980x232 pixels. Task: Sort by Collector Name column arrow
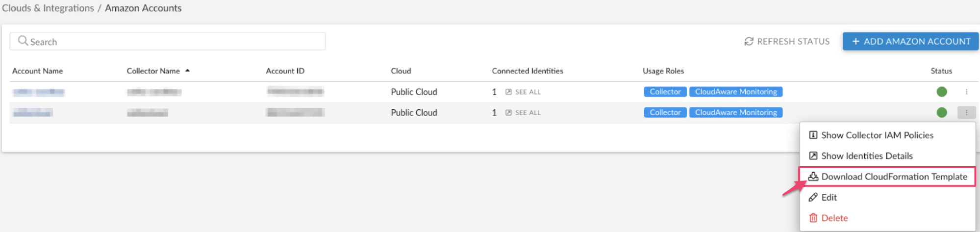[187, 71]
